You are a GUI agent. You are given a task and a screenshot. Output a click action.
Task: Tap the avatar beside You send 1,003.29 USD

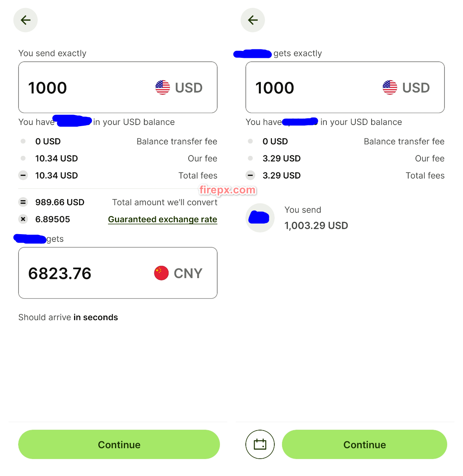tap(260, 218)
